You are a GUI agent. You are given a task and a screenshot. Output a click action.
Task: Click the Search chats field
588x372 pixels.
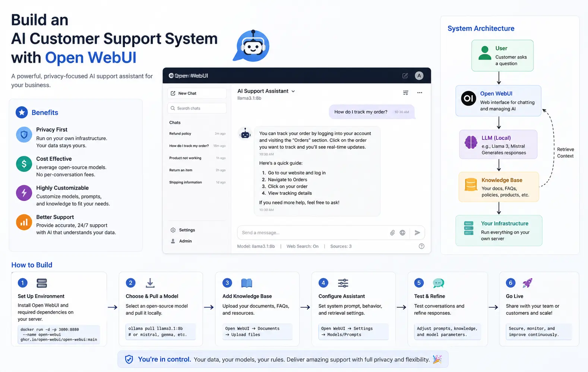click(197, 108)
